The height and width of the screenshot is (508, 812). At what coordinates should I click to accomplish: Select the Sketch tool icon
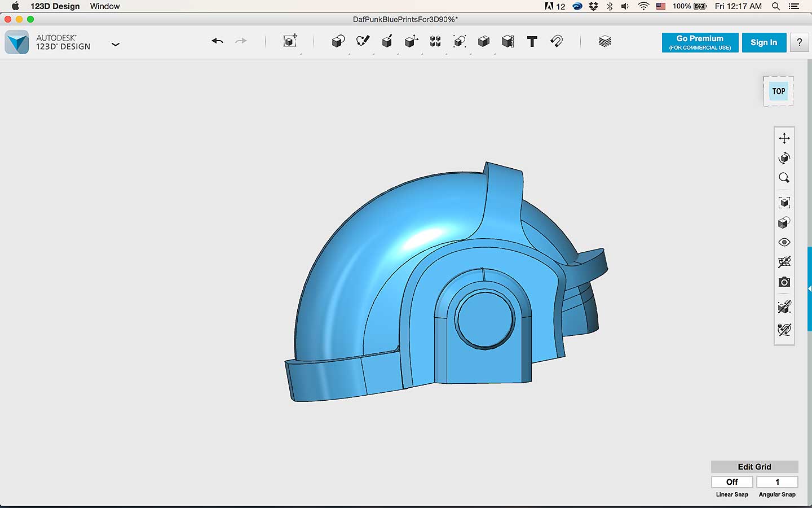tap(363, 41)
